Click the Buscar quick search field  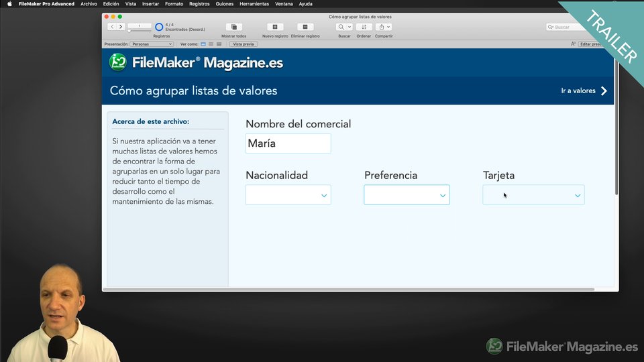(x=566, y=27)
